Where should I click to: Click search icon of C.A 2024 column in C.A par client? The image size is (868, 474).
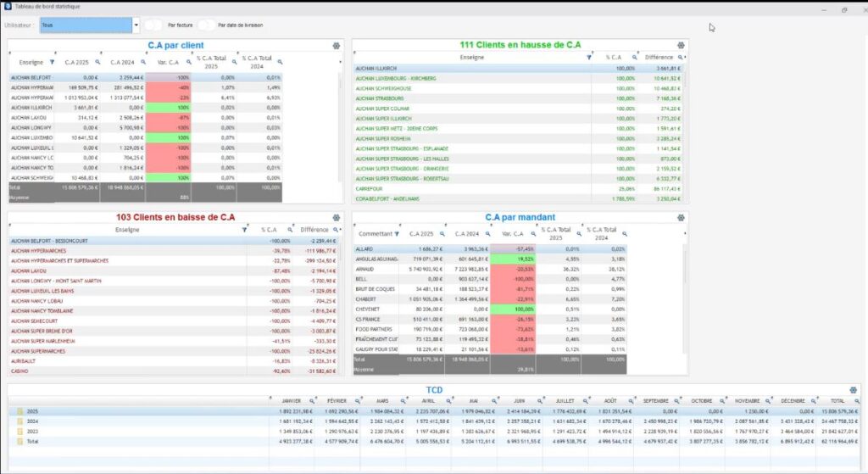[x=143, y=62]
